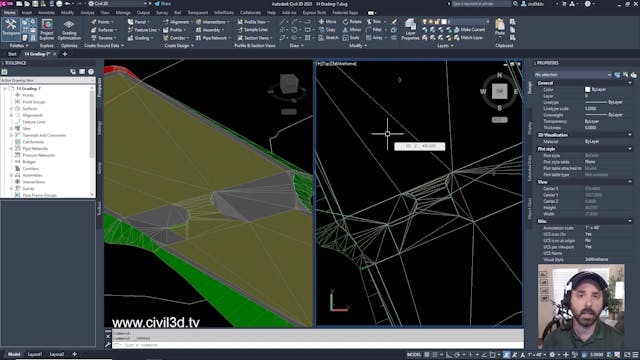Select the Stretch tool
The width and height of the screenshot is (640, 360).
click(329, 38)
